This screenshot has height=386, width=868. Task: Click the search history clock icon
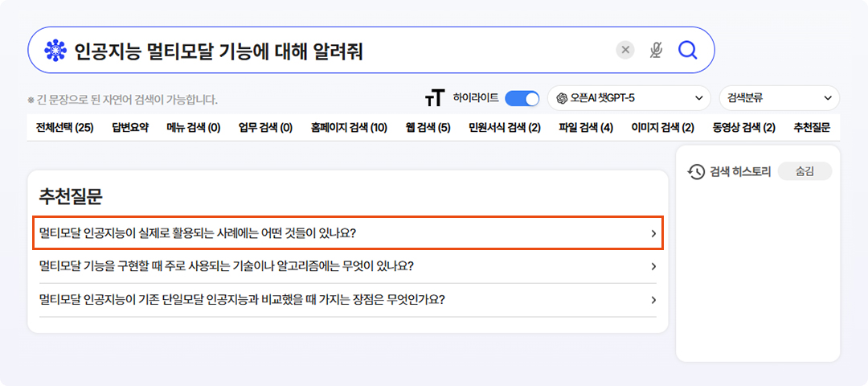696,171
